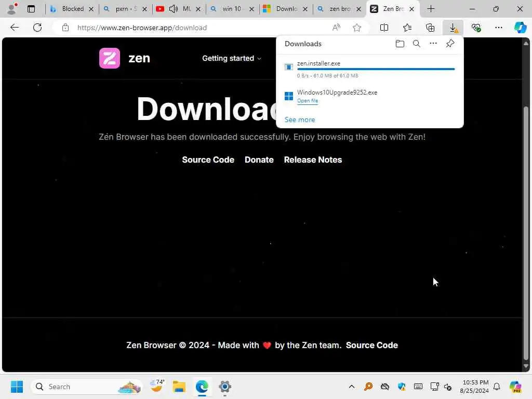Search downloads magnifier icon
Image resolution: width=532 pixels, height=399 pixels.
416,44
